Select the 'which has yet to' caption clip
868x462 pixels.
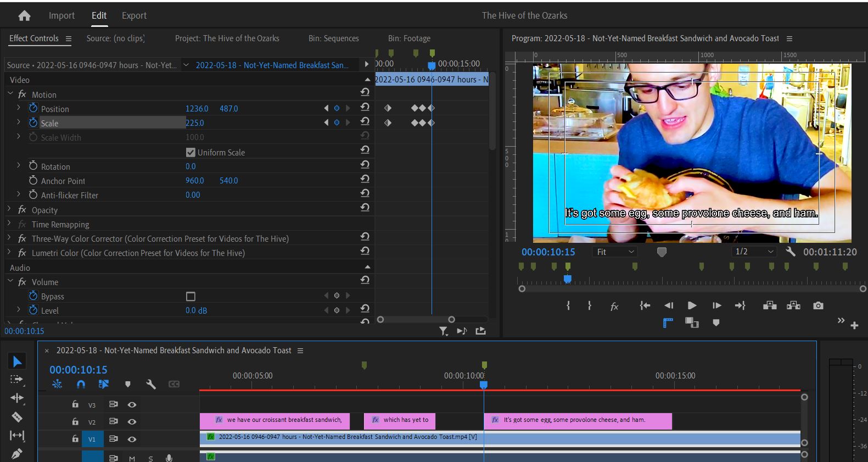click(400, 420)
